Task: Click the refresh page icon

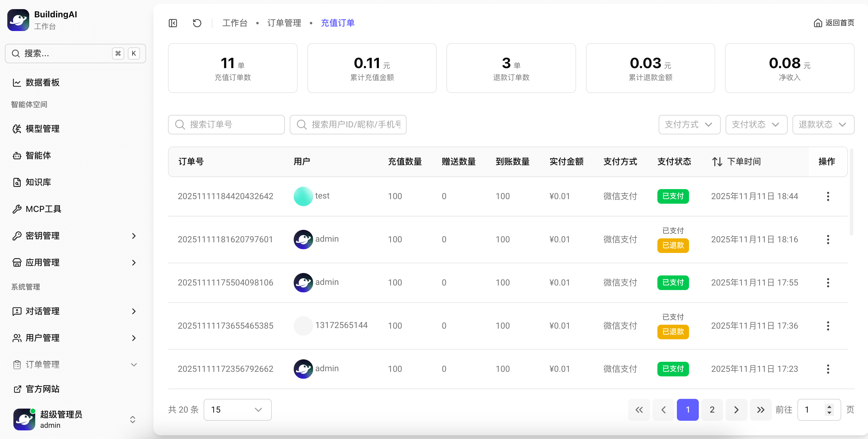Action: (197, 23)
